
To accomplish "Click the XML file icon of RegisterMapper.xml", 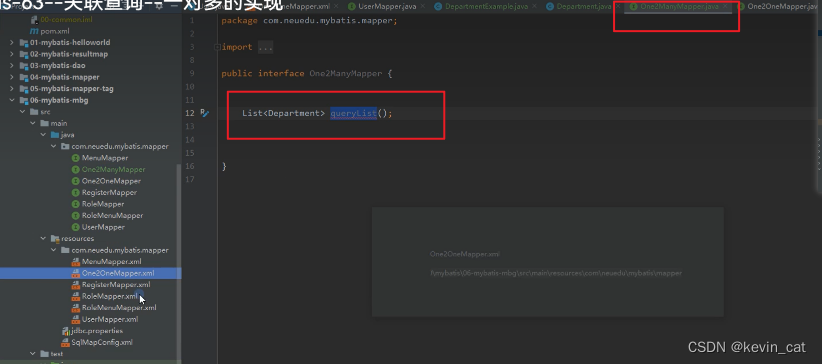I will [75, 285].
